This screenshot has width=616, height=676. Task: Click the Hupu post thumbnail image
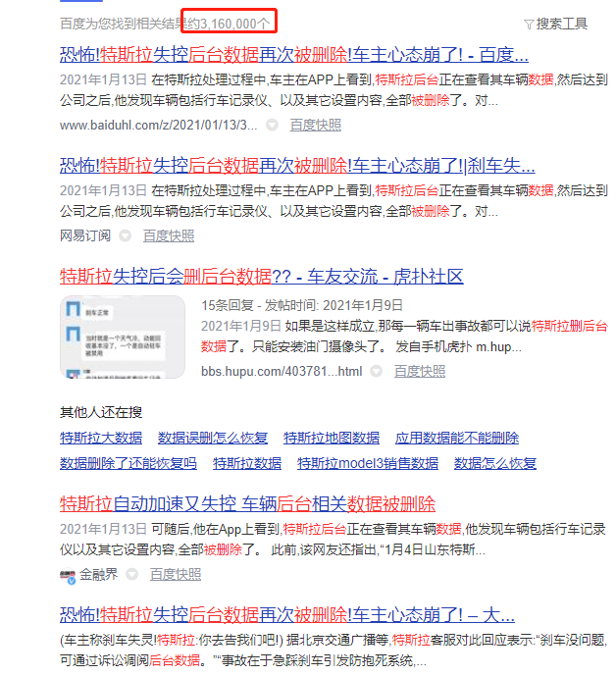click(x=123, y=337)
